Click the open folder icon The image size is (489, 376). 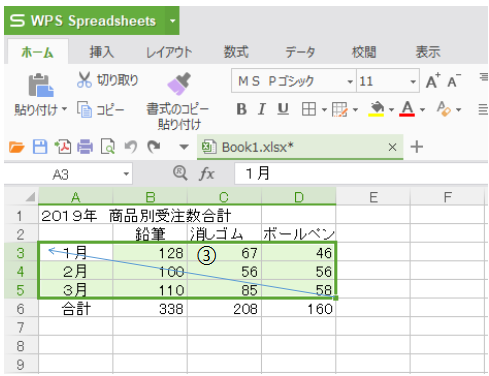point(17,147)
